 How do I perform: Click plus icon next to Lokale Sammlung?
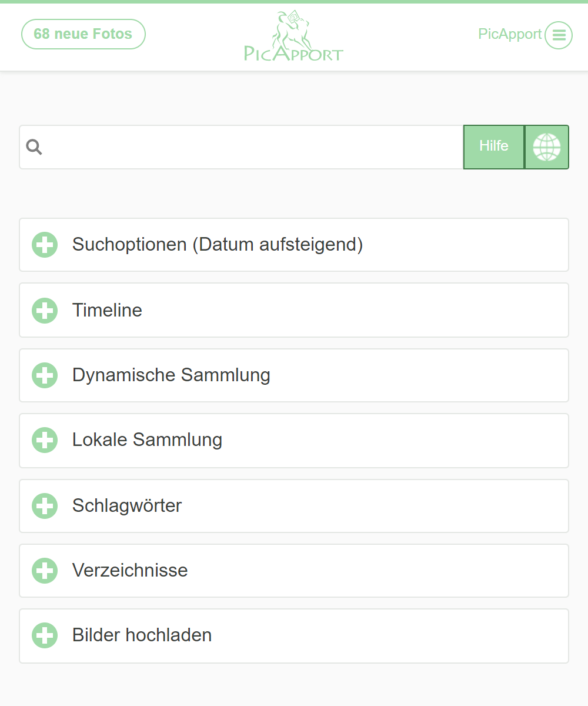pos(45,440)
